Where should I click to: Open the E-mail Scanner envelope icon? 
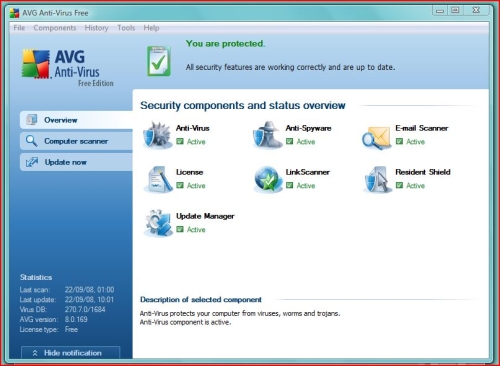(377, 137)
